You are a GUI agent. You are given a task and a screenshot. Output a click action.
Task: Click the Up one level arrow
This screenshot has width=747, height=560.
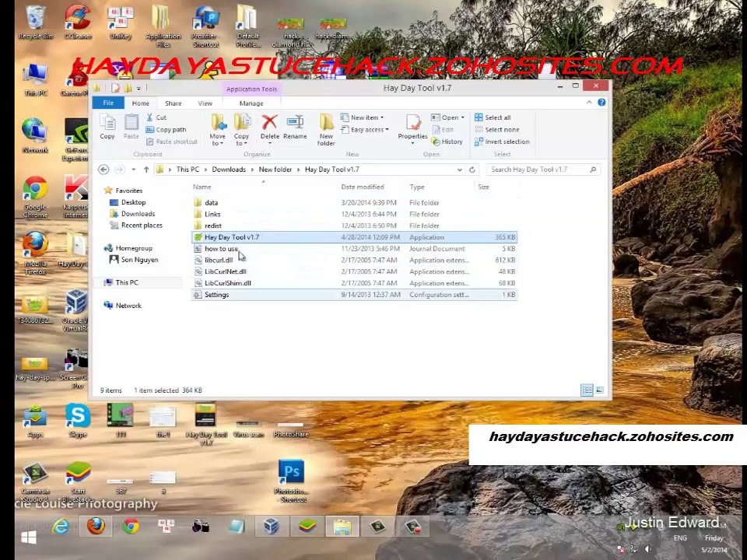click(x=146, y=170)
